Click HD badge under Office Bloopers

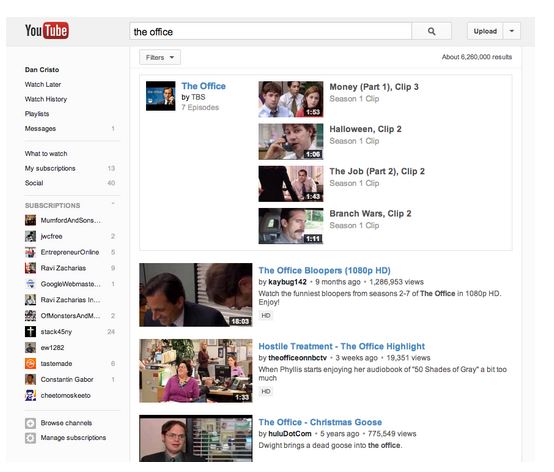pyautogui.click(x=266, y=315)
